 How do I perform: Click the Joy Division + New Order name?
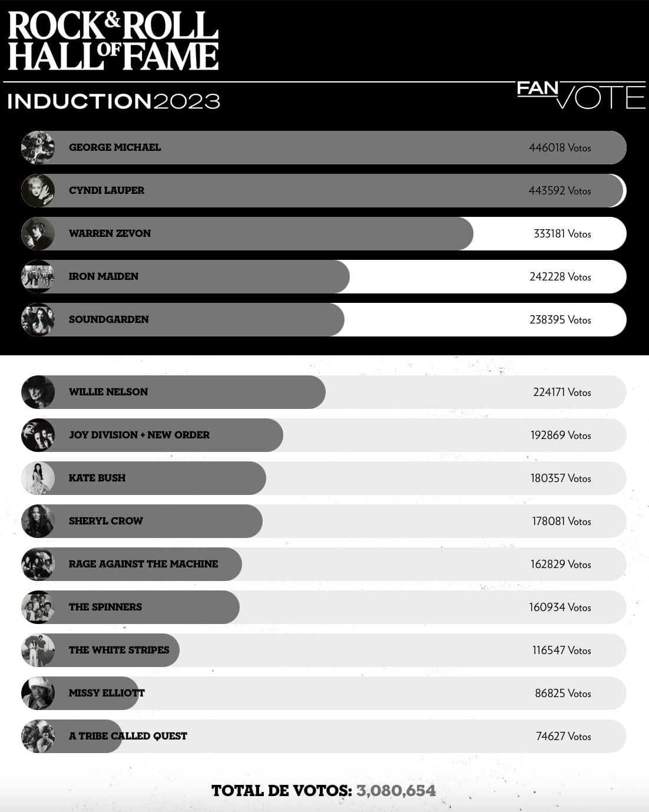coord(139,435)
